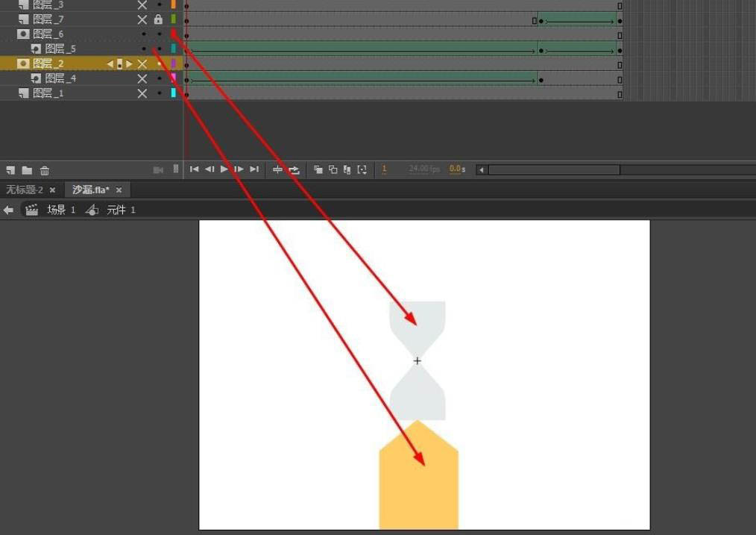
Task: Click the 元件 1 symbol icon
Action: [x=92, y=210]
